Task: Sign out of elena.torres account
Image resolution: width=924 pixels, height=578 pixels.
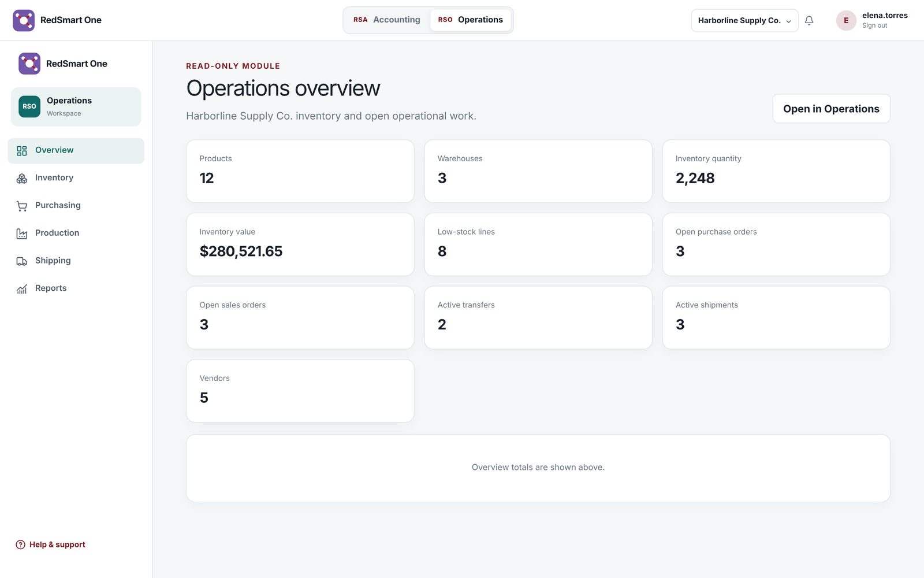Action: [x=874, y=25]
